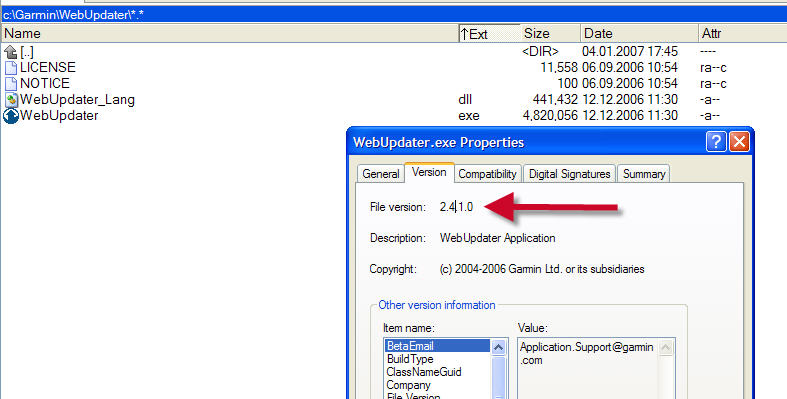Image resolution: width=787 pixels, height=399 pixels.
Task: Select BetaEmail in the item name list
Action: (437, 346)
